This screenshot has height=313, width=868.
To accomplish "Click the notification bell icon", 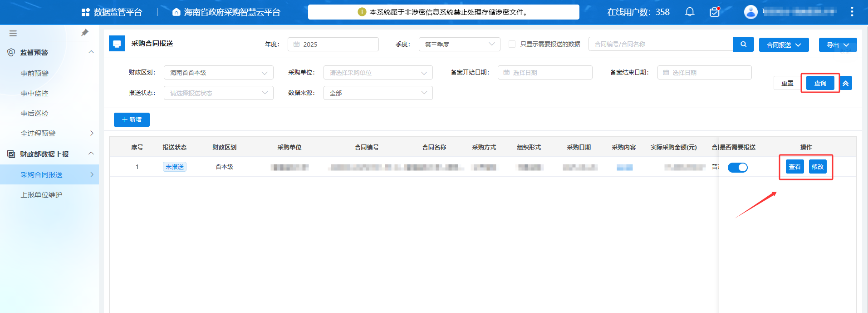I will coord(690,12).
